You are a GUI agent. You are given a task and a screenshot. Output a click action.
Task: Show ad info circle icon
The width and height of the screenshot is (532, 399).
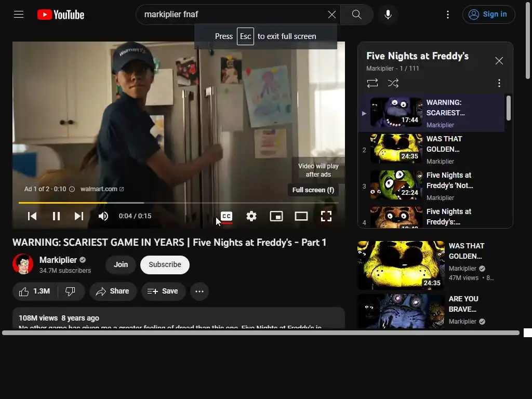coord(72,189)
